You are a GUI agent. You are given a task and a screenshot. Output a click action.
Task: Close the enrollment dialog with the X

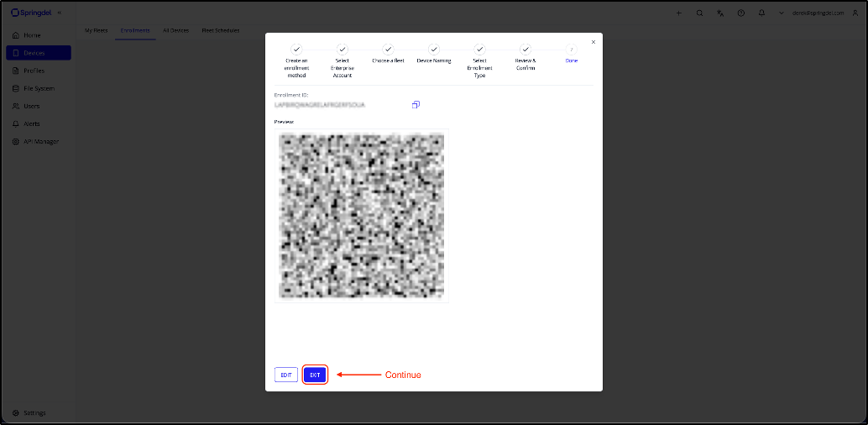(x=593, y=41)
